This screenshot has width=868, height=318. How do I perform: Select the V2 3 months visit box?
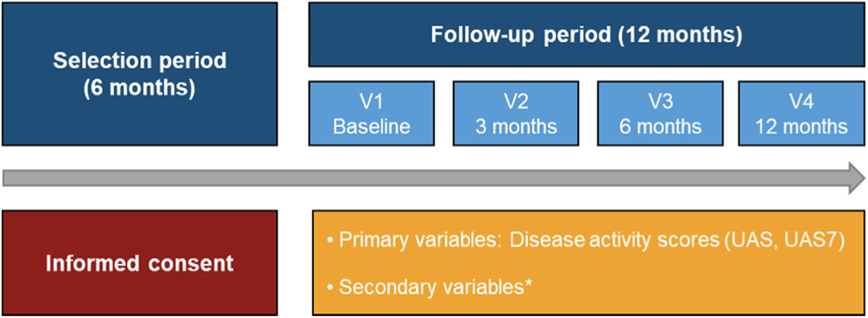pos(516,114)
